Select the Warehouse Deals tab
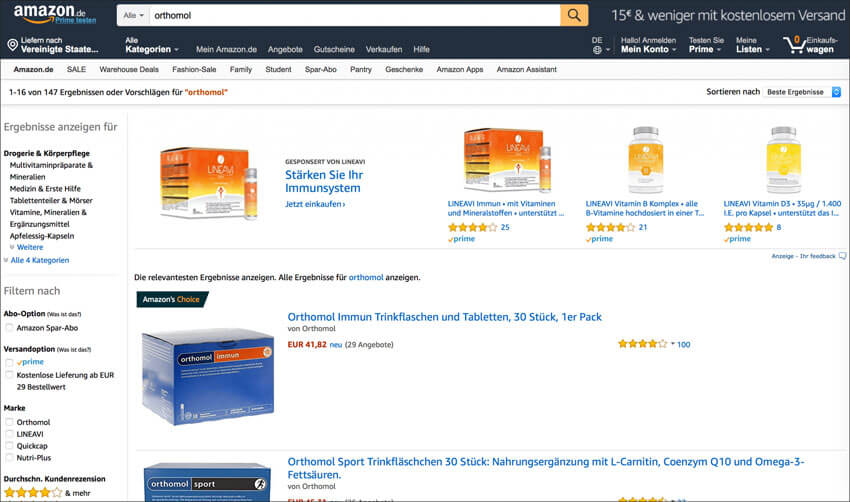 [129, 69]
